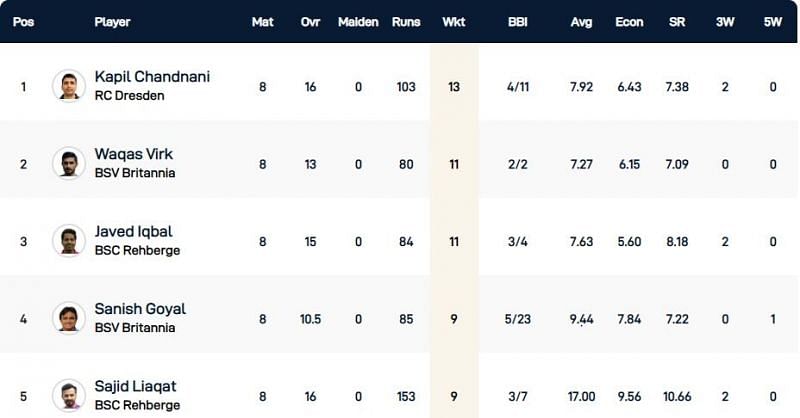Open Sanish Goyal player name link

pyautogui.click(x=140, y=309)
